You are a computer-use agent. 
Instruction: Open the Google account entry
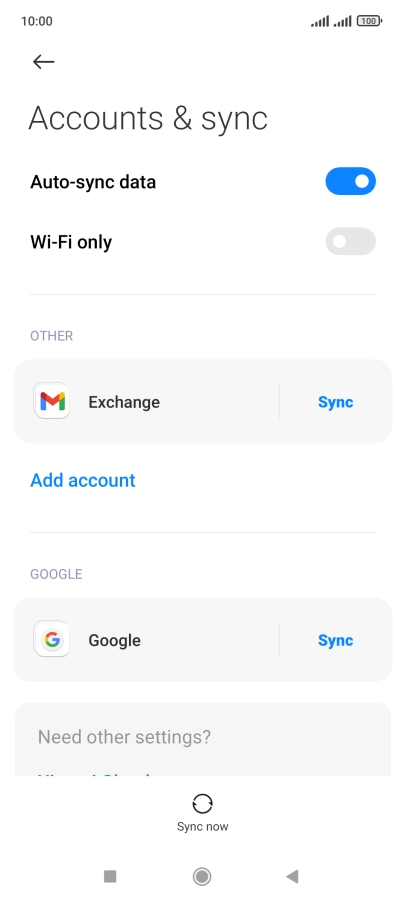pos(146,640)
